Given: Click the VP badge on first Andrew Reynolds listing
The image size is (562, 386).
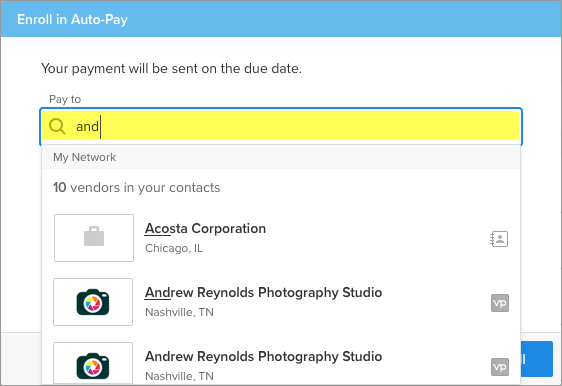Looking at the screenshot, I should click(500, 303).
